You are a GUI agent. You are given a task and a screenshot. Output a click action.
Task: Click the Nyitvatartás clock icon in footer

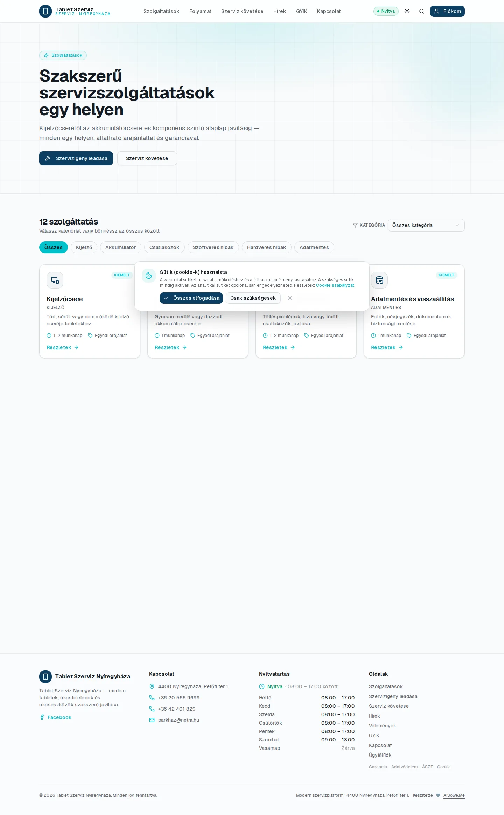coord(262,686)
